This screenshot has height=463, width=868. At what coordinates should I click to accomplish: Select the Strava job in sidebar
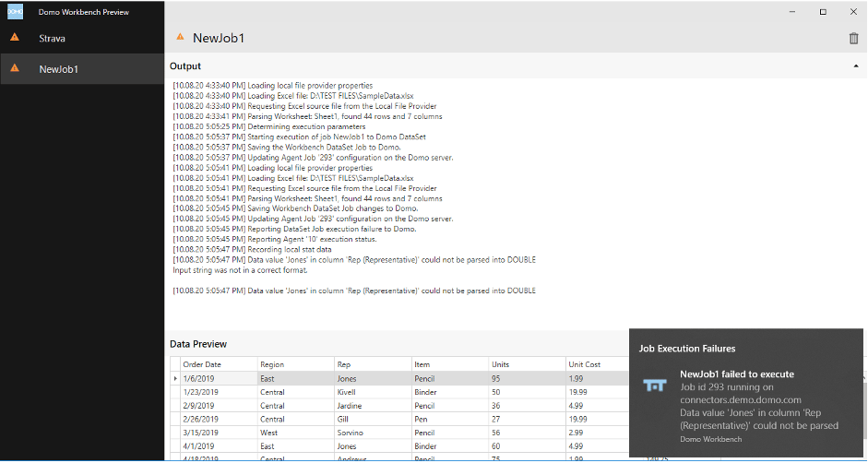82,38
